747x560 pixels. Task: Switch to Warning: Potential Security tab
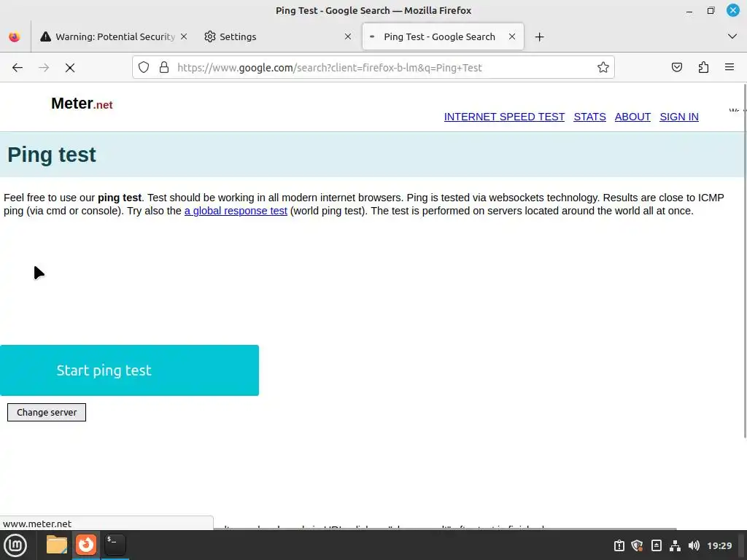(x=113, y=36)
